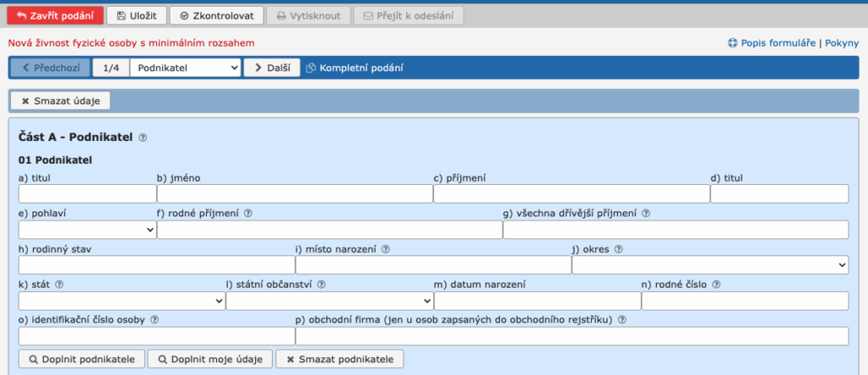
Task: Click help icon beside rodné příjmení label
Action: [248, 214]
